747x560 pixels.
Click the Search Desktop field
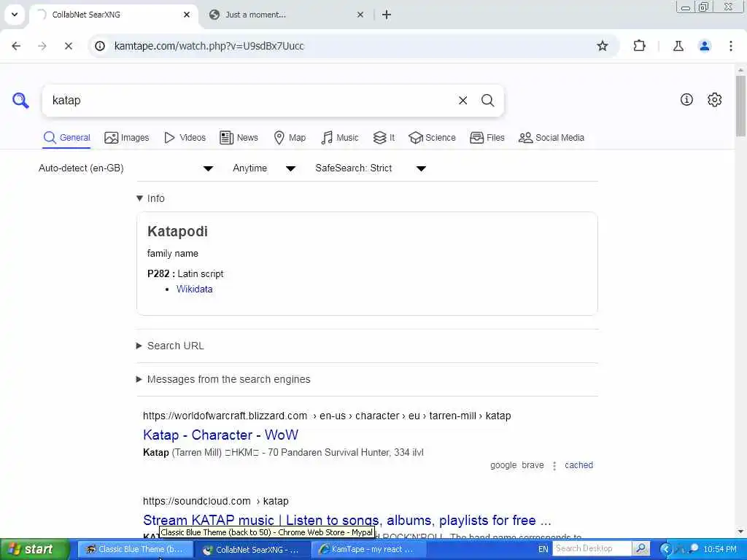pyautogui.click(x=592, y=548)
